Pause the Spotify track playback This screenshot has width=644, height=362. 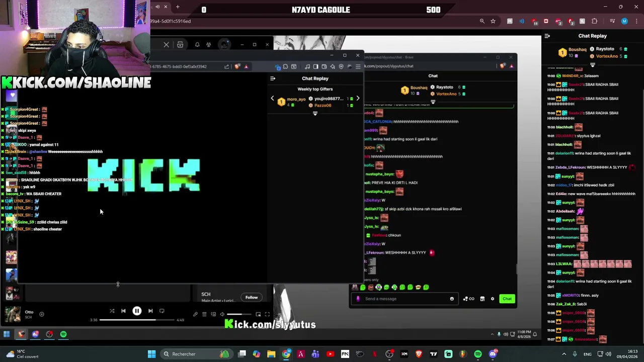(137, 311)
